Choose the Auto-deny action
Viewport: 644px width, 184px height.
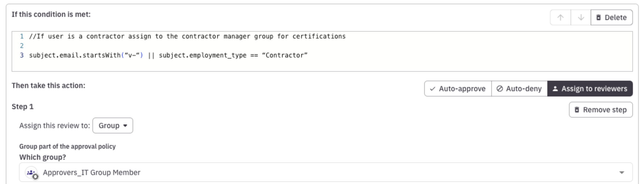tap(519, 89)
